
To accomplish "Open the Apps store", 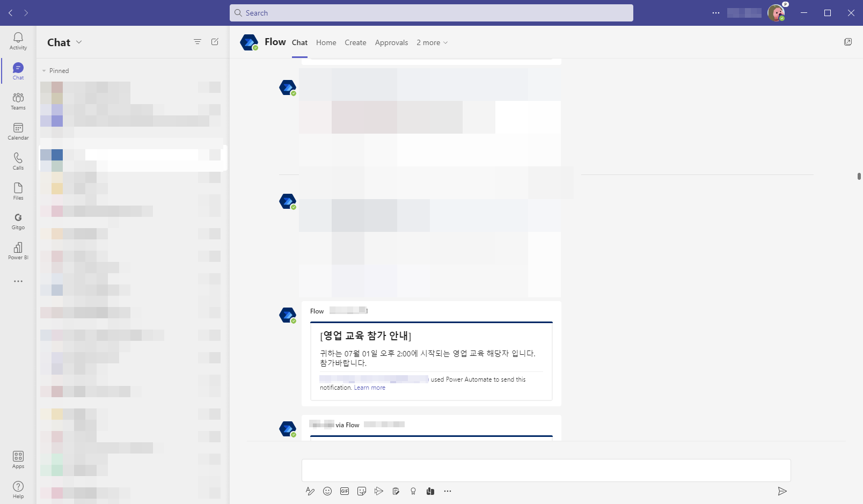I will pyautogui.click(x=18, y=459).
